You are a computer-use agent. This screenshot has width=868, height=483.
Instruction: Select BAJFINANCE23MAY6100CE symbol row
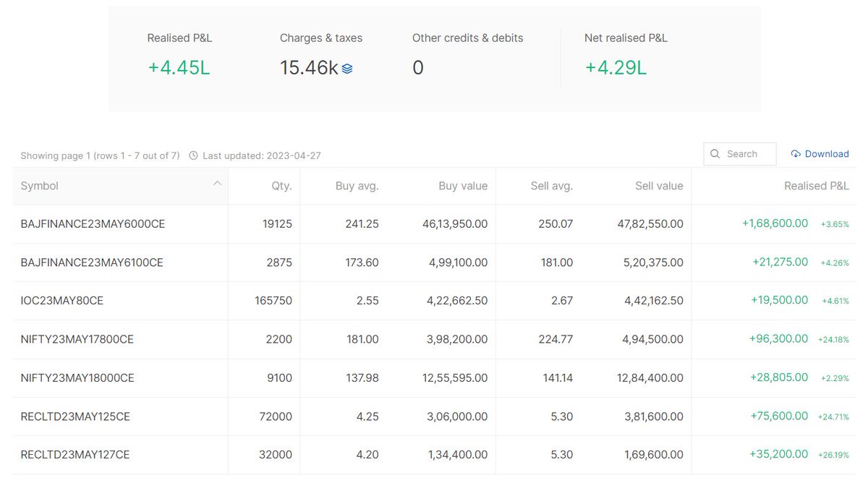tap(92, 262)
